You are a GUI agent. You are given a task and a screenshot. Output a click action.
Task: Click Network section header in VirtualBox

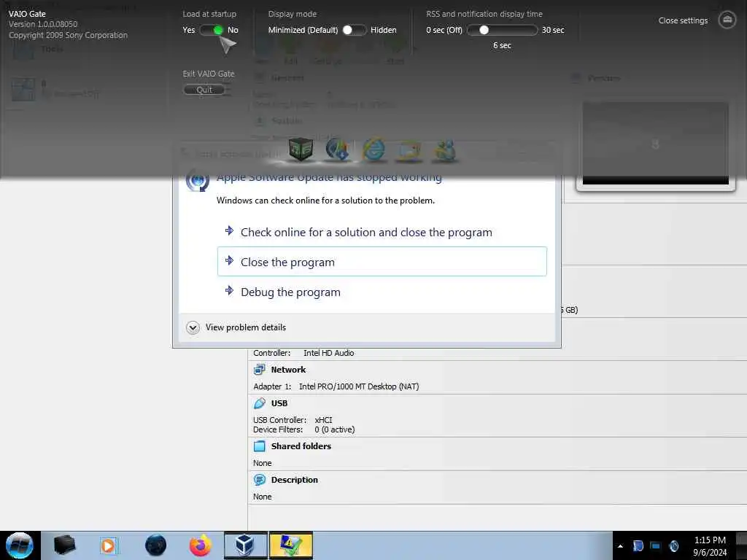[x=288, y=370]
